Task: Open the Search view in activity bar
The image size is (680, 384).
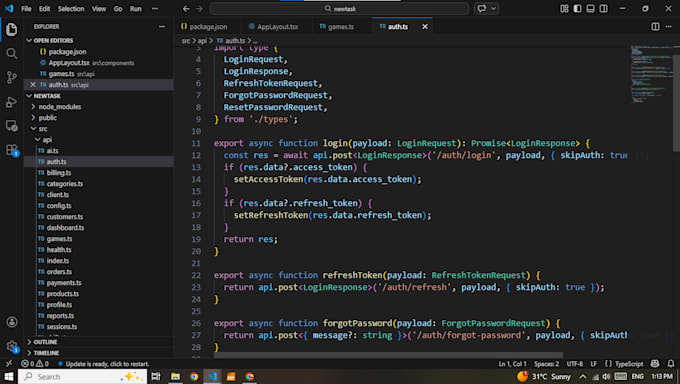Action: pos(12,53)
